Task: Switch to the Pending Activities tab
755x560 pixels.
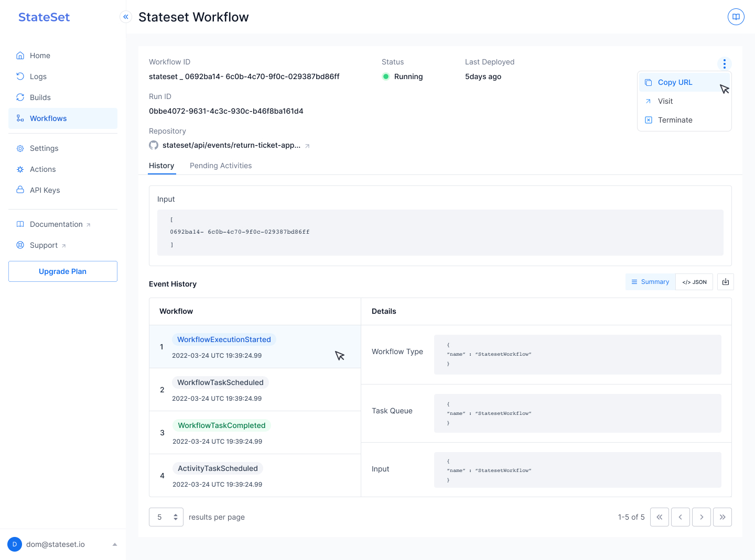Action: (221, 166)
